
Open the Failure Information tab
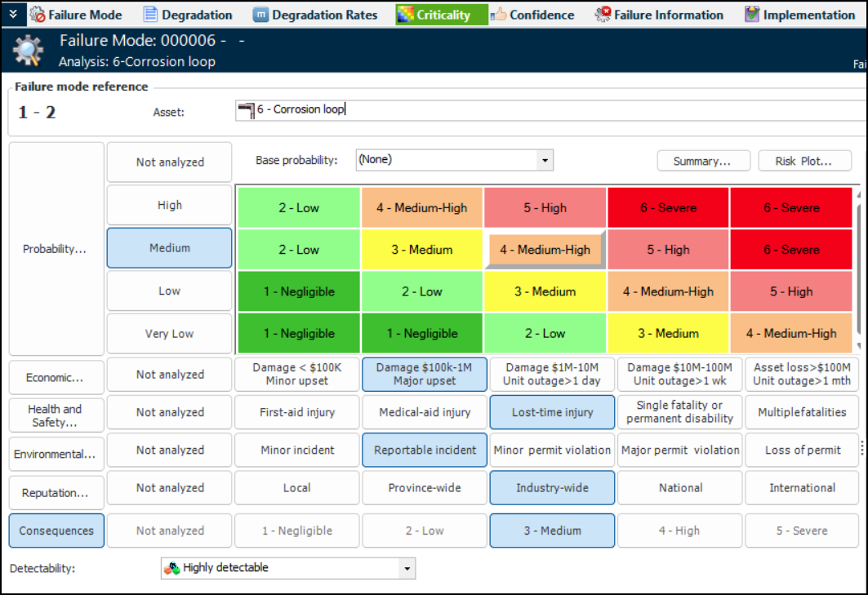668,15
